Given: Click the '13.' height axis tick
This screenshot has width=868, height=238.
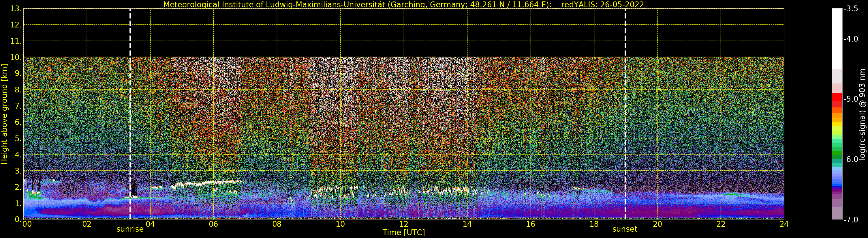Looking at the screenshot, I should (x=16, y=9).
